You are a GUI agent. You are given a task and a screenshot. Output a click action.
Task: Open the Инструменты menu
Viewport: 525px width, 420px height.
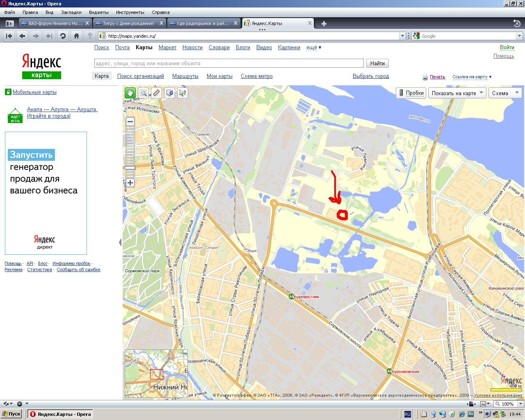(130, 12)
